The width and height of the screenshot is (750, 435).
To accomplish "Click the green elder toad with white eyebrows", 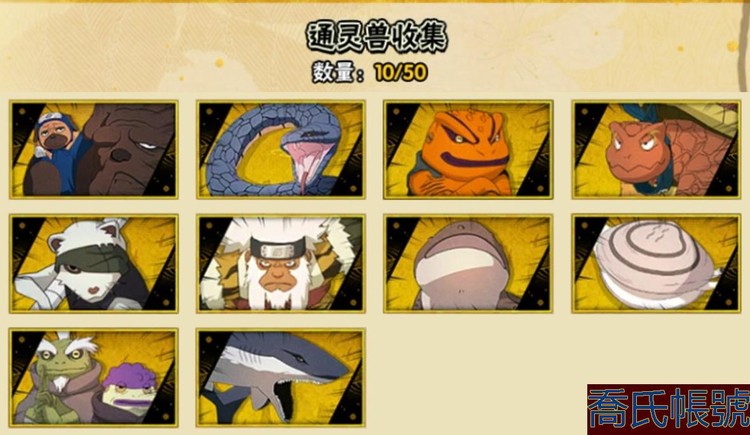I will (x=60, y=378).
